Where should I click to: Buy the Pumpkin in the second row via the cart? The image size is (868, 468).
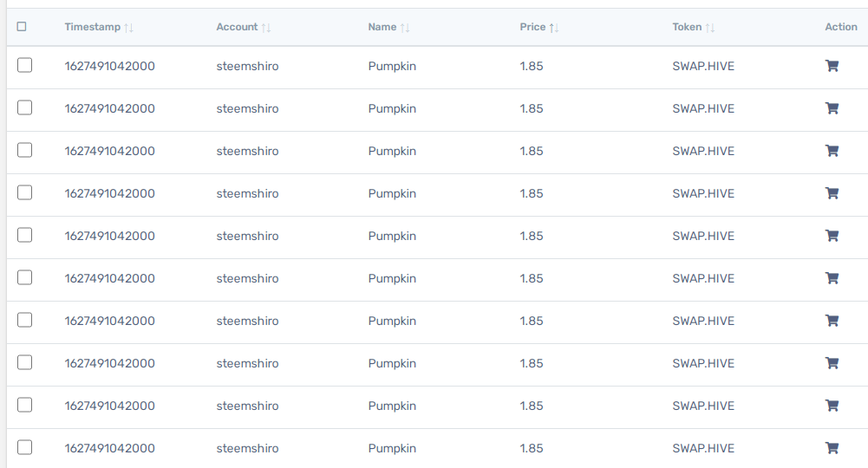tap(832, 108)
